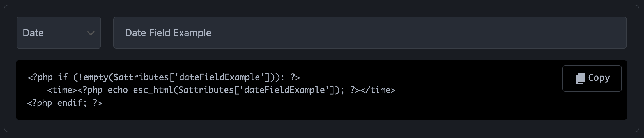Click the "Copy" text label
Image resolution: width=644 pixels, height=138 pixels.
(x=599, y=78)
